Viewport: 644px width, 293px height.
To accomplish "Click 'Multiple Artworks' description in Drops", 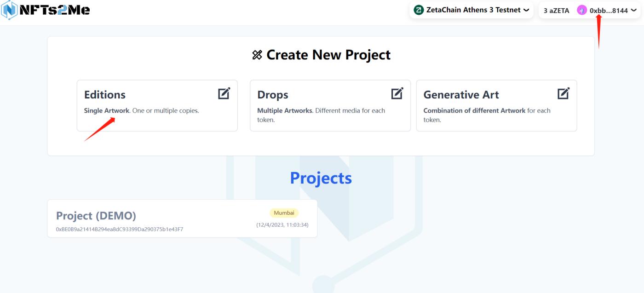I will [x=321, y=115].
